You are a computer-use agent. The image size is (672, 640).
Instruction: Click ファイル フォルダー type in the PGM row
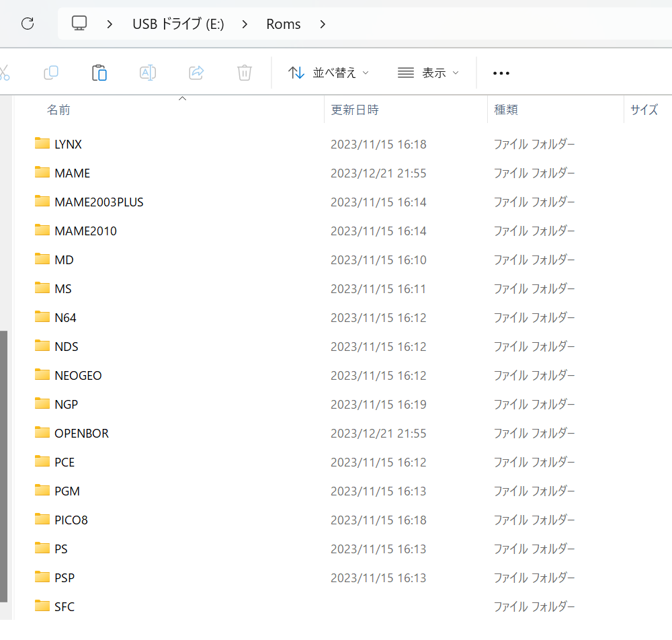(x=534, y=491)
